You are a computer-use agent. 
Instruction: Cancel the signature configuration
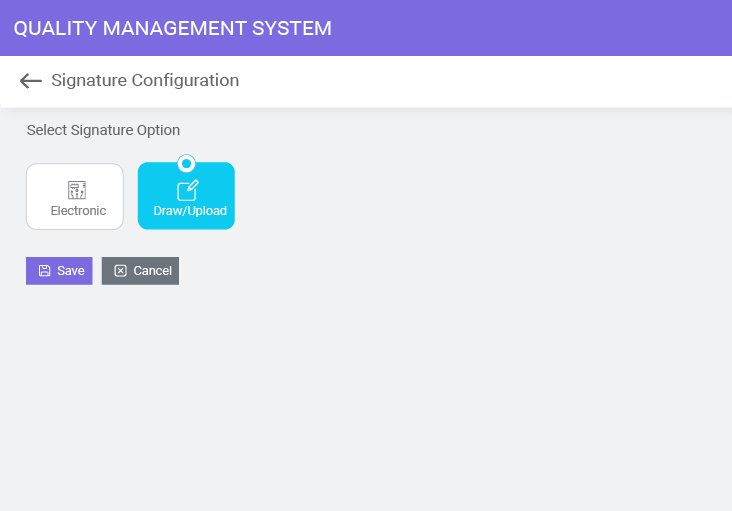point(141,271)
